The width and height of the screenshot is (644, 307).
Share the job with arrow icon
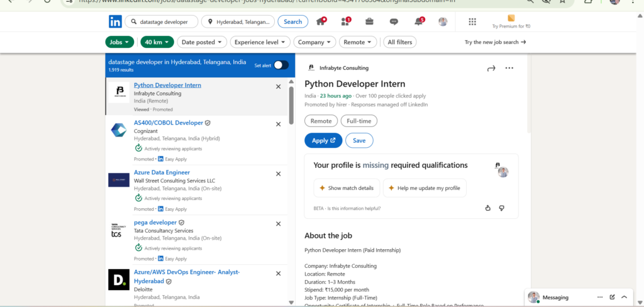[x=491, y=68]
